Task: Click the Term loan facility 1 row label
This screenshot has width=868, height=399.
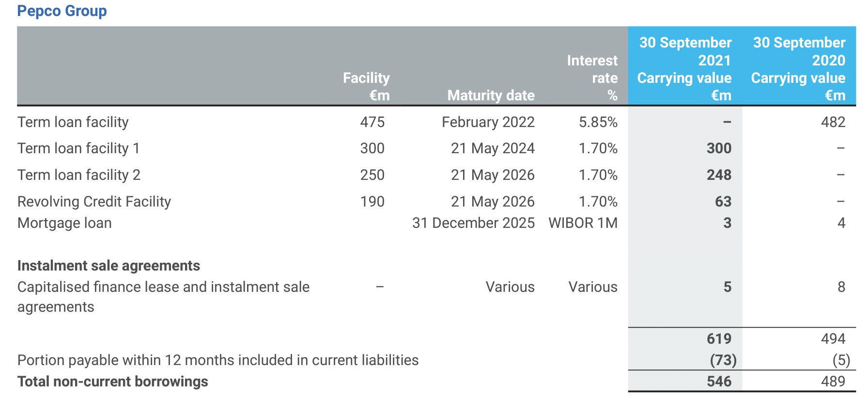Action: coord(78,148)
